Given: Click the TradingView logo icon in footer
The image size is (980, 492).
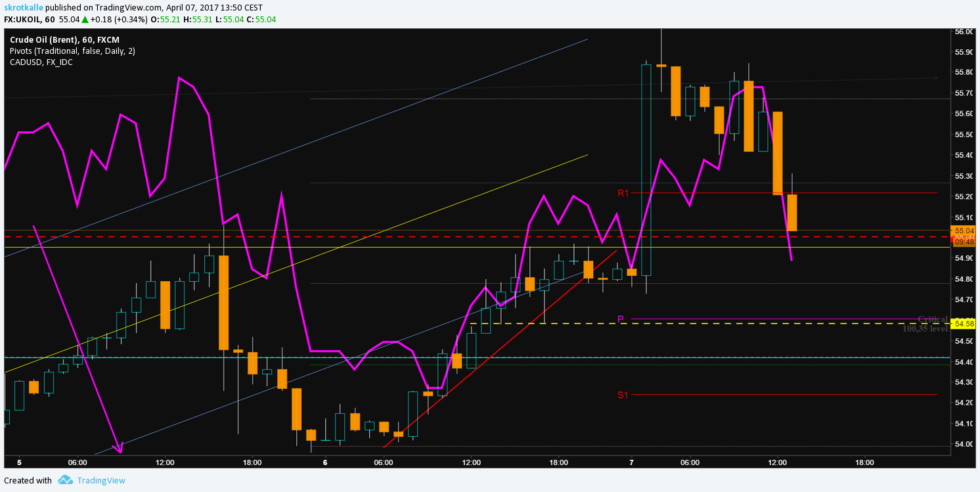Looking at the screenshot, I should click(65, 480).
